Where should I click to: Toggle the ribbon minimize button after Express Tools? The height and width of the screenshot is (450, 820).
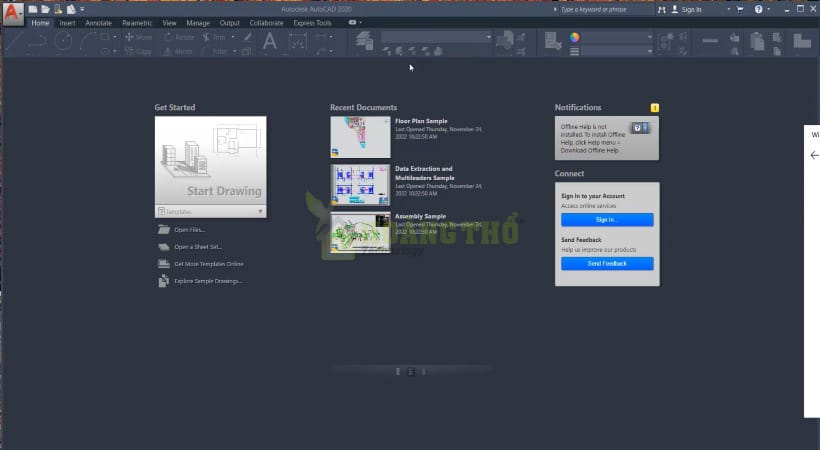(355, 22)
